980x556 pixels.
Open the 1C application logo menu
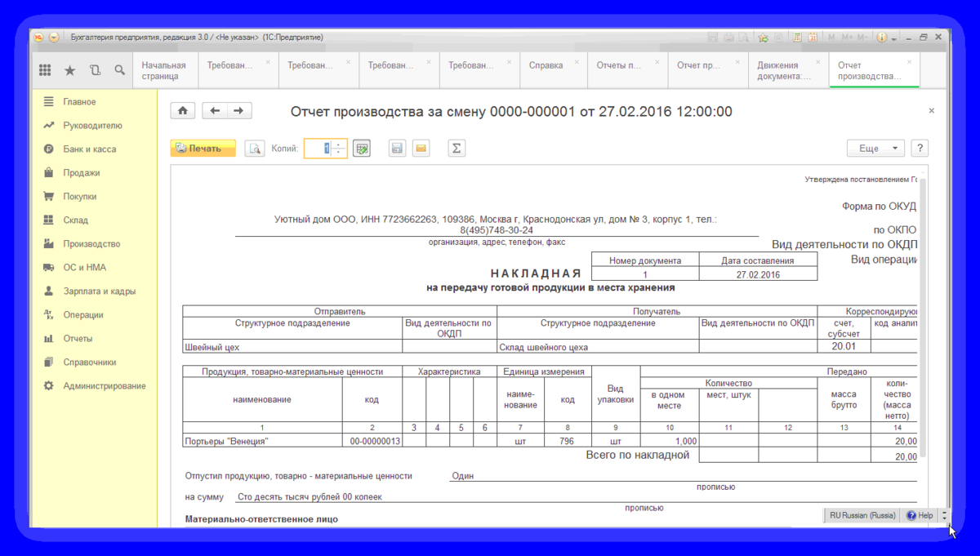click(x=38, y=38)
